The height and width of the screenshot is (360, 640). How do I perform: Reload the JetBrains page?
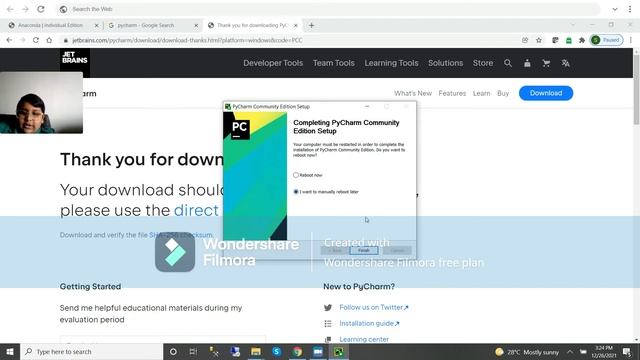point(36,40)
